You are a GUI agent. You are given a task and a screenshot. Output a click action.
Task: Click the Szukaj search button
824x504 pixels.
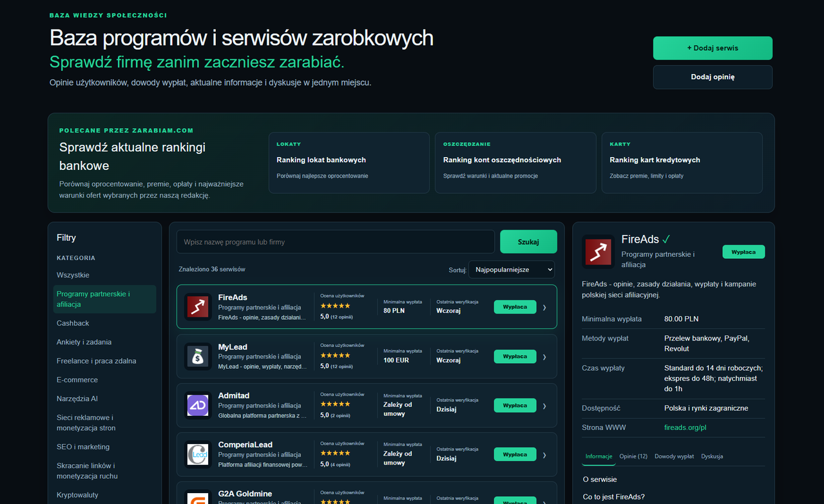tap(528, 242)
